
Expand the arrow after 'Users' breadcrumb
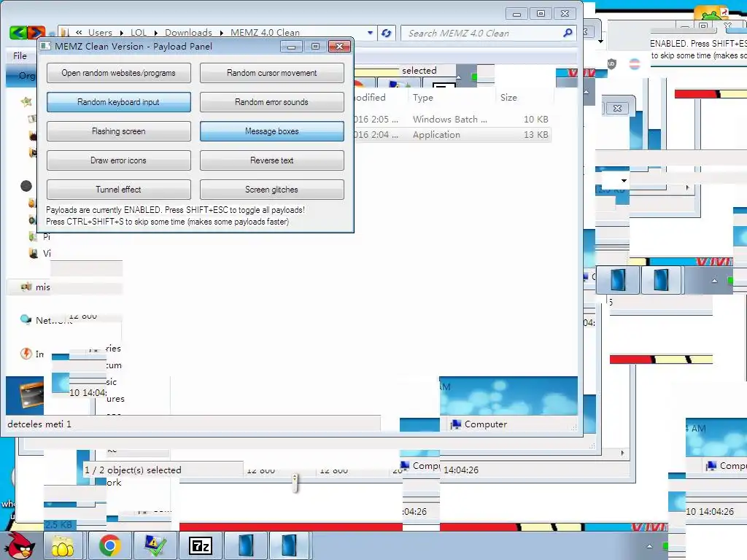click(x=122, y=33)
